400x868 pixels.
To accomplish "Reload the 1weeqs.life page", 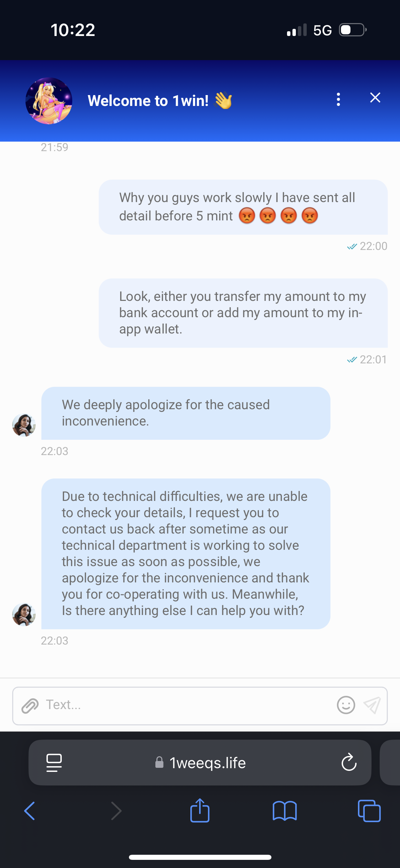I will point(349,763).
